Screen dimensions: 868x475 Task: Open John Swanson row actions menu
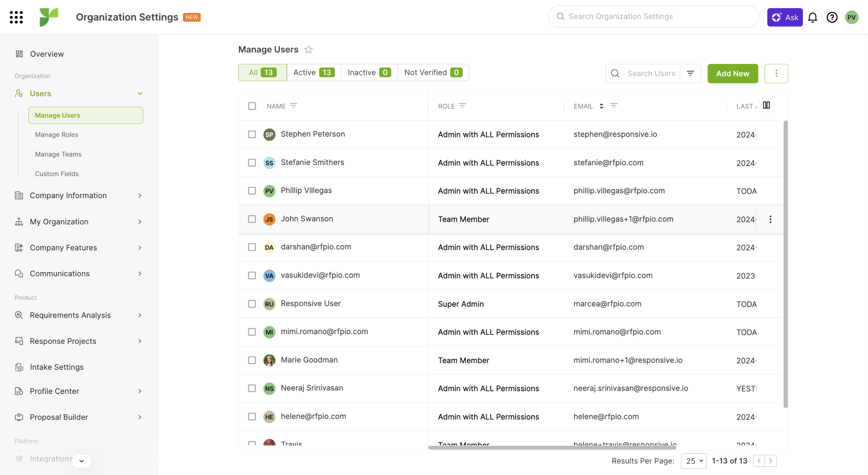[770, 219]
